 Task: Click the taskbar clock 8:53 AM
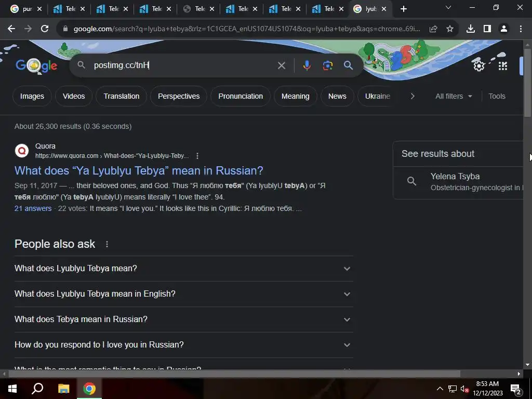(x=487, y=384)
